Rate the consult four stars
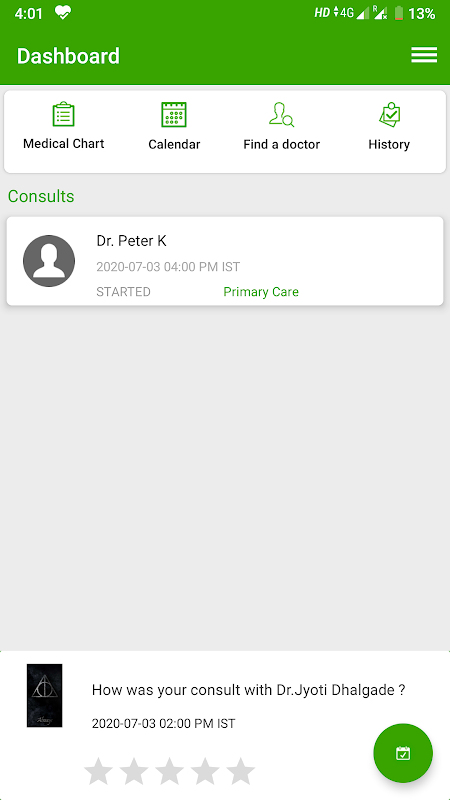 pos(205,771)
